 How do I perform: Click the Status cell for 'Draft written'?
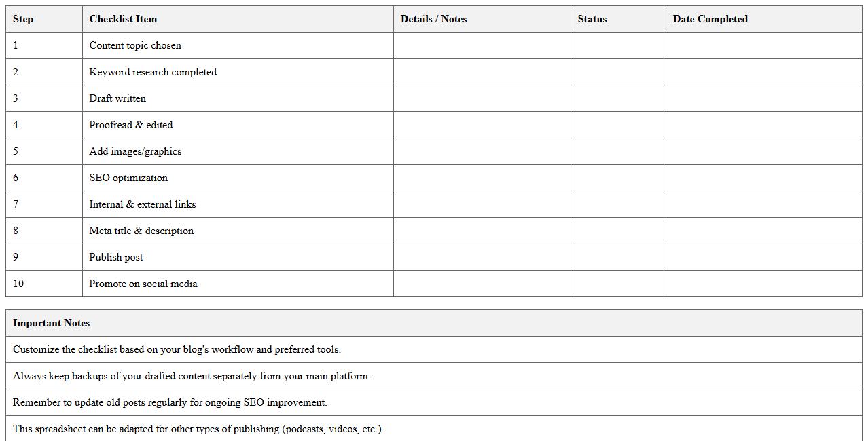(x=617, y=98)
